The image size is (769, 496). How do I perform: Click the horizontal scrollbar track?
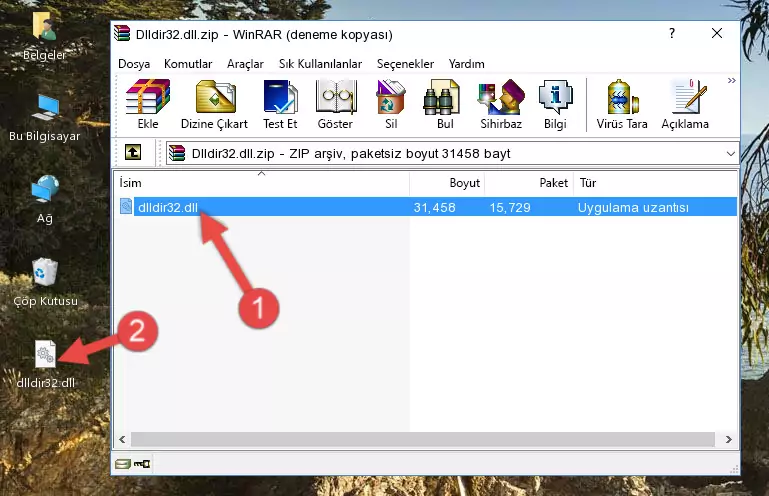[423, 440]
